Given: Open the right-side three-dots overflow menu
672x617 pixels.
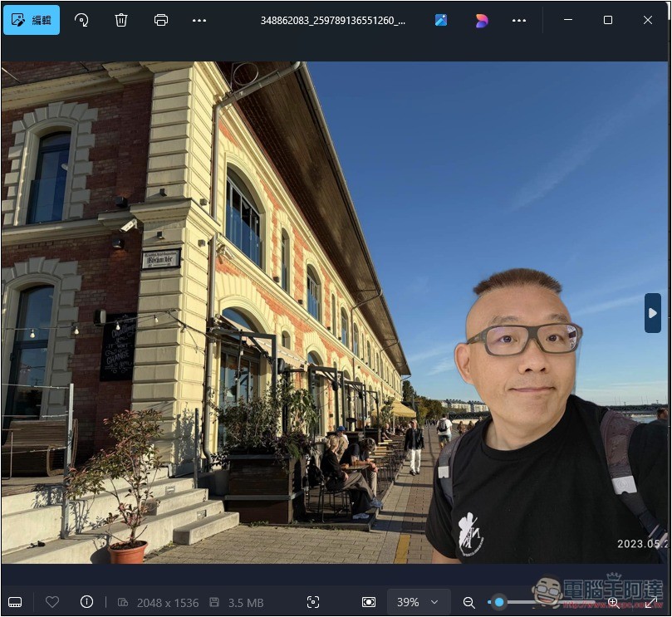Looking at the screenshot, I should point(519,20).
